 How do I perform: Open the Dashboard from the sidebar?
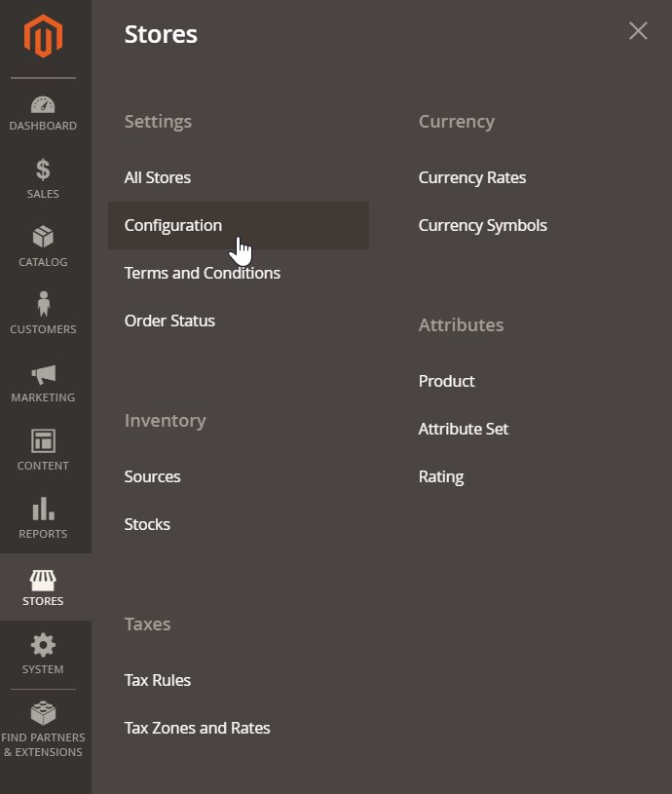pos(43,110)
